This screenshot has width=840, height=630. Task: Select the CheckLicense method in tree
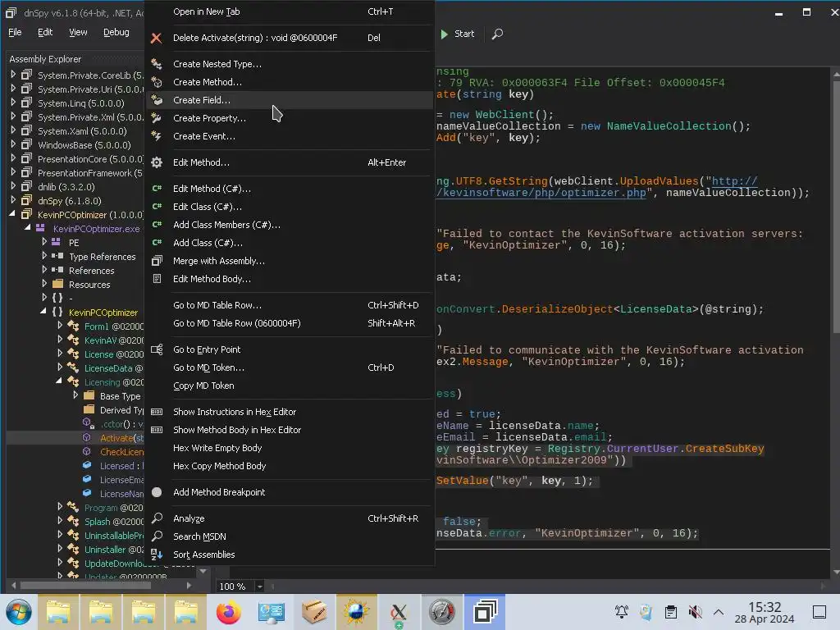click(x=121, y=452)
